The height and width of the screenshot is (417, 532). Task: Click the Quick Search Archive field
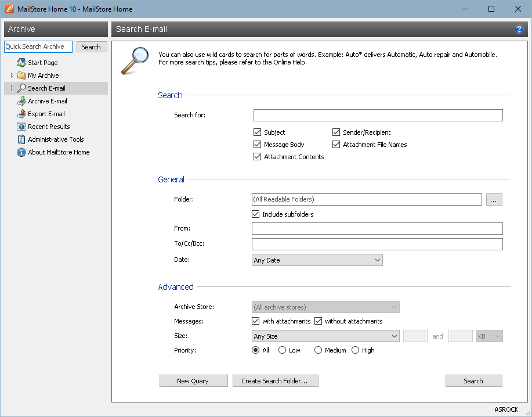pyautogui.click(x=38, y=47)
